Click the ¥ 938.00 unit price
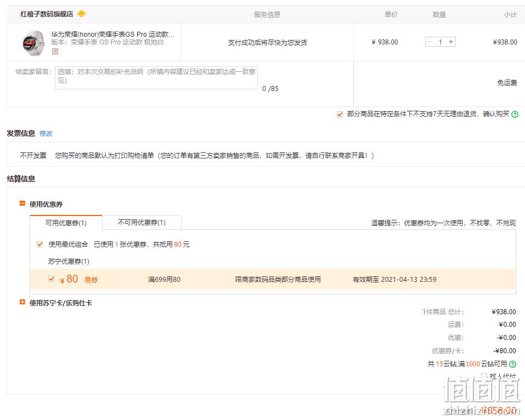The width and height of the screenshot is (525, 420). 385,42
